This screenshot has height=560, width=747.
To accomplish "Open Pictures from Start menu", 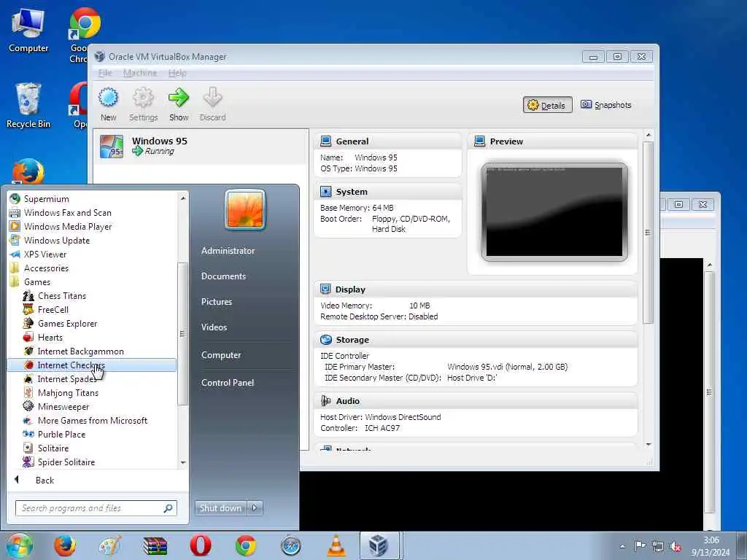I will 216,301.
